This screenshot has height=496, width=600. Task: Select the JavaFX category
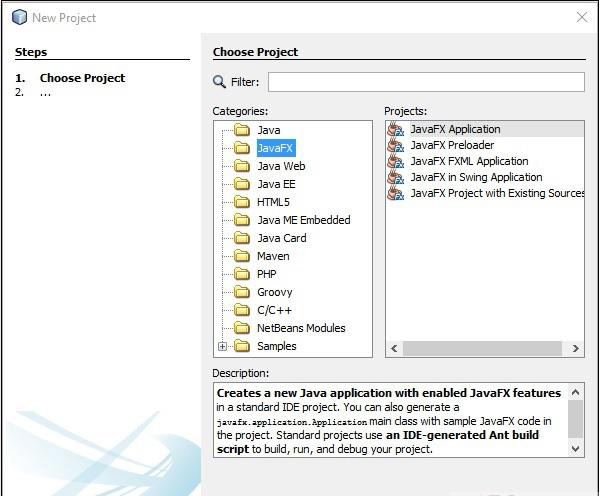click(275, 148)
